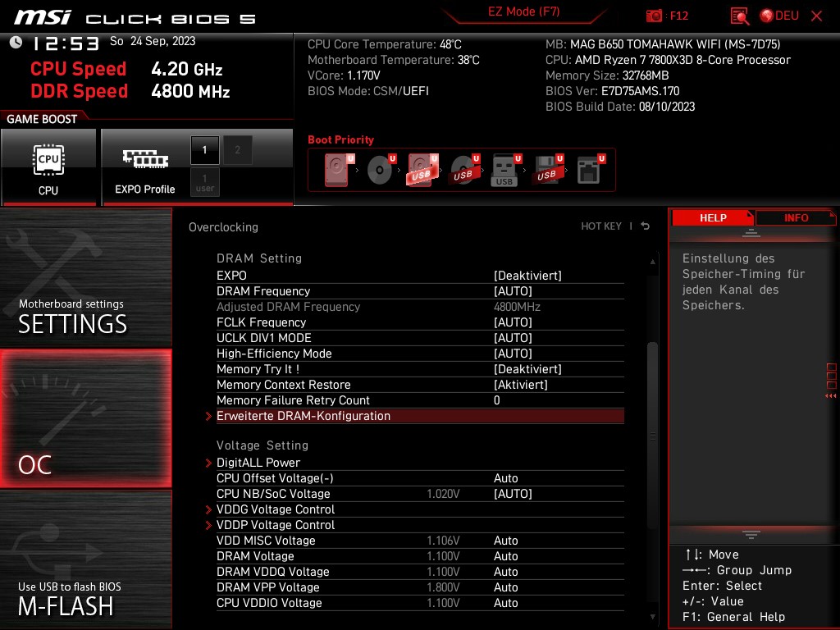Viewport: 840px width, 630px height.
Task: Open the M-FLASH BIOS update section
Action: tap(85, 559)
